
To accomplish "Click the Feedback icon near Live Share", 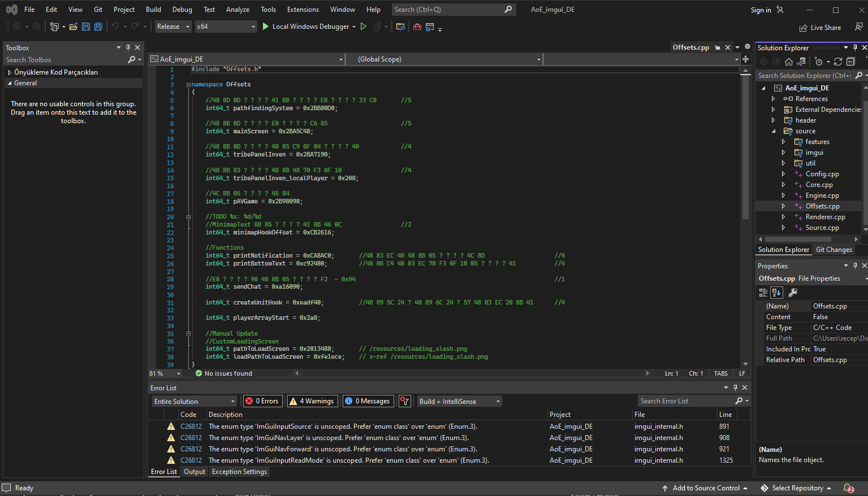I will coord(859,27).
